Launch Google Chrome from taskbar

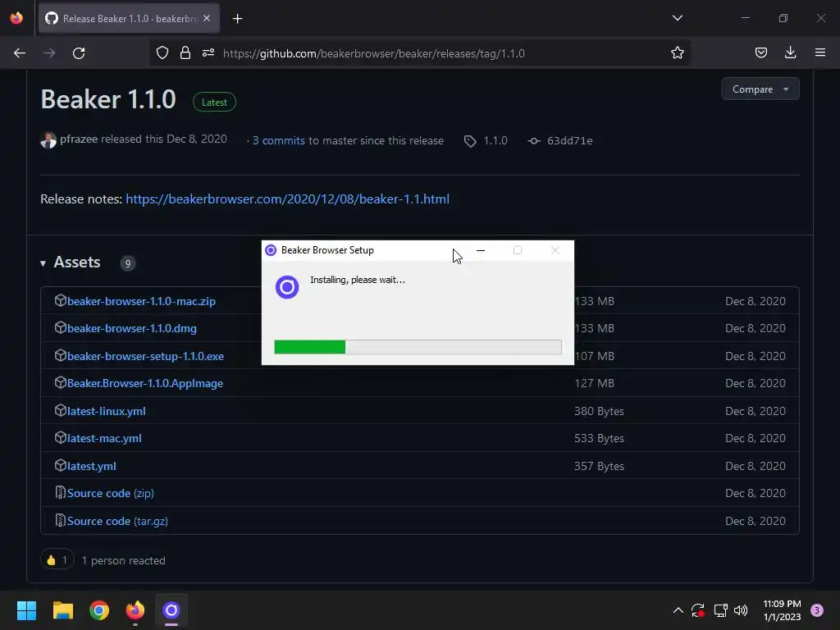[99, 610]
